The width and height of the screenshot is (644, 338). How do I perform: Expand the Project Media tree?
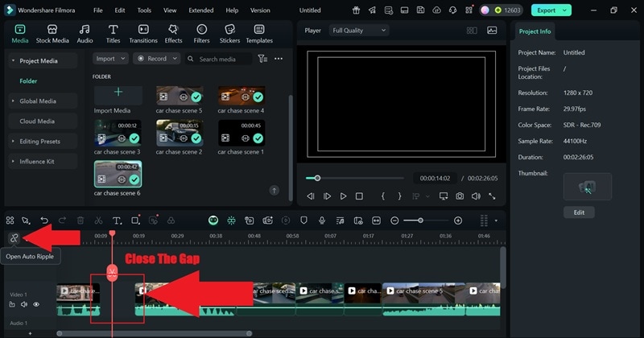[x=13, y=61]
